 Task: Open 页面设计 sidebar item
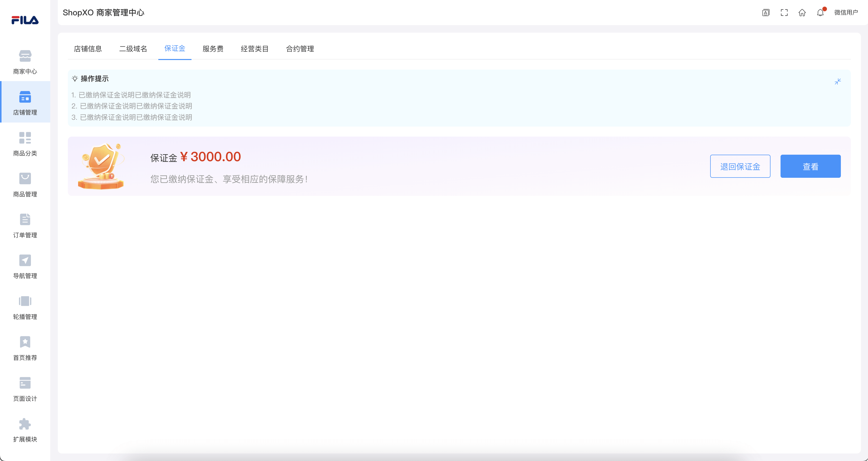pos(25,389)
